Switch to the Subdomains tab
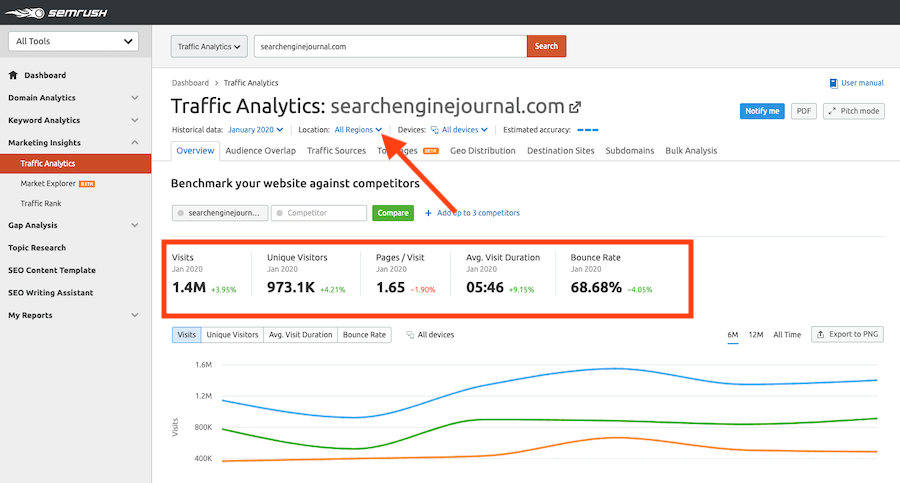Viewport: 900px width, 483px height. [x=630, y=150]
